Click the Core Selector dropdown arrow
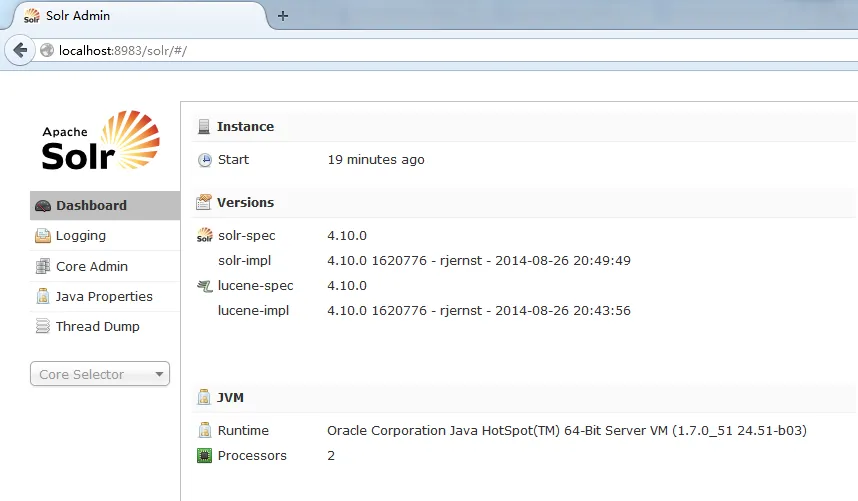 [x=159, y=375]
